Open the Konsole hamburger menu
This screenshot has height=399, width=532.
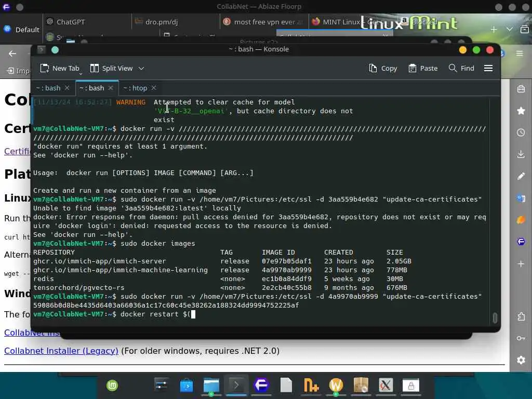coord(488,68)
